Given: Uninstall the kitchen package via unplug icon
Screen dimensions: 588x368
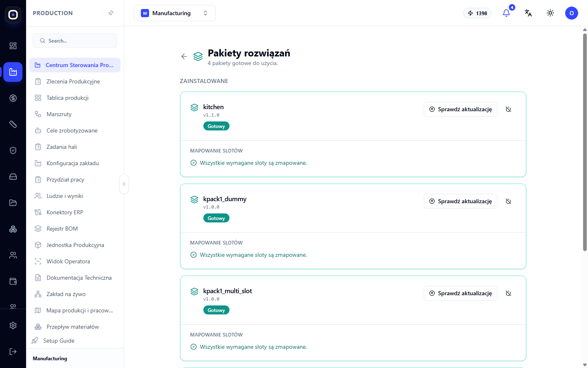Looking at the screenshot, I should pos(508,109).
